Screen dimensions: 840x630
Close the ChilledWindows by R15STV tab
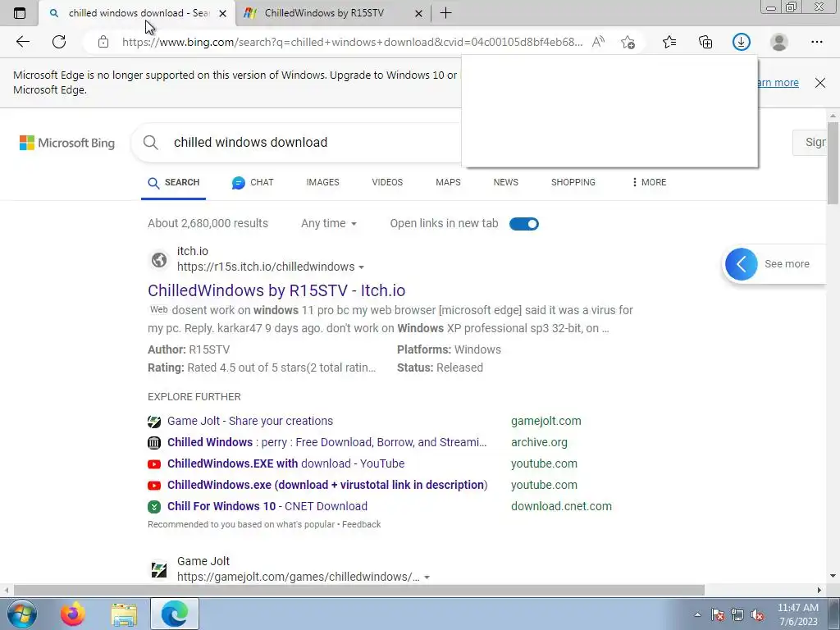point(419,13)
